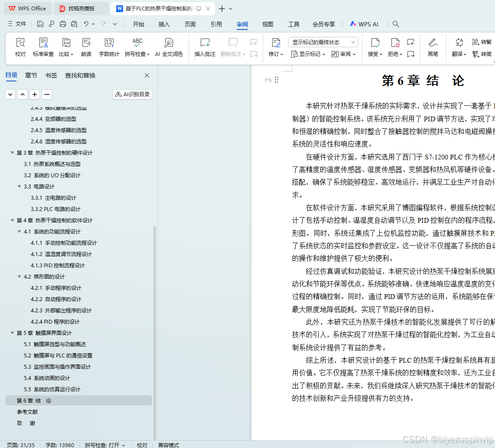Open the 审阅 pane dropdown in ribbon
The width and height of the screenshot is (495, 448).
343,54
